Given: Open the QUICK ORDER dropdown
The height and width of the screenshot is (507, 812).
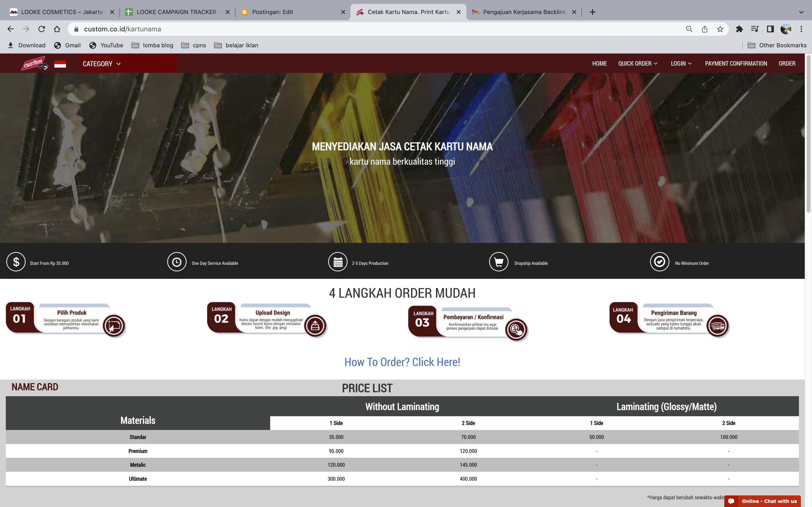Looking at the screenshot, I should (638, 63).
